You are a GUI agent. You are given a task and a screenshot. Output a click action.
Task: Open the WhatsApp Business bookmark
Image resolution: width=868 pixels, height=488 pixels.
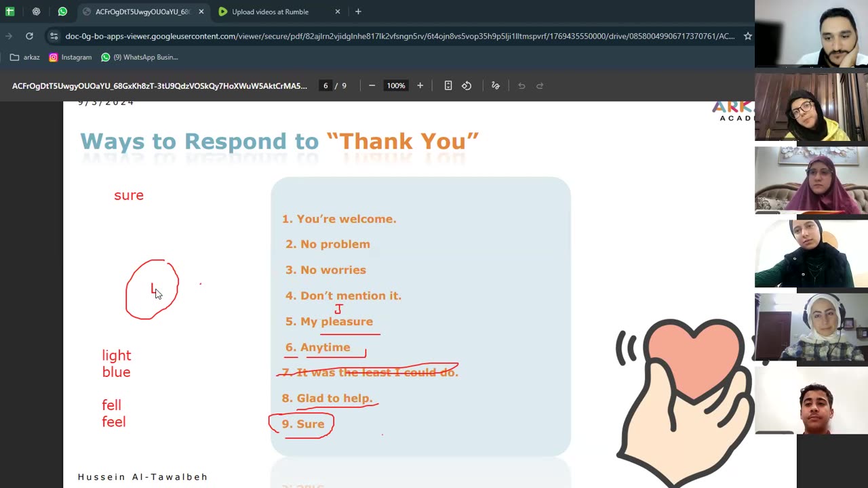(139, 57)
